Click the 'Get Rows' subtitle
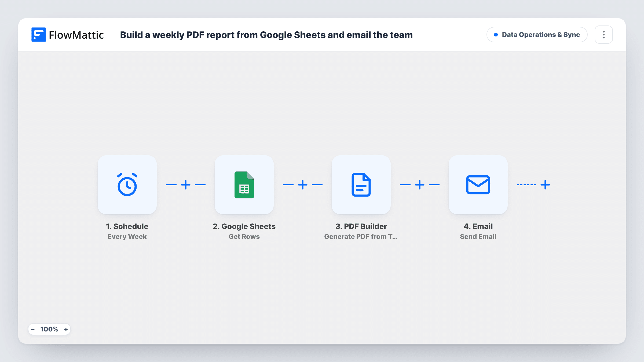Image resolution: width=644 pixels, height=362 pixels. [244, 237]
